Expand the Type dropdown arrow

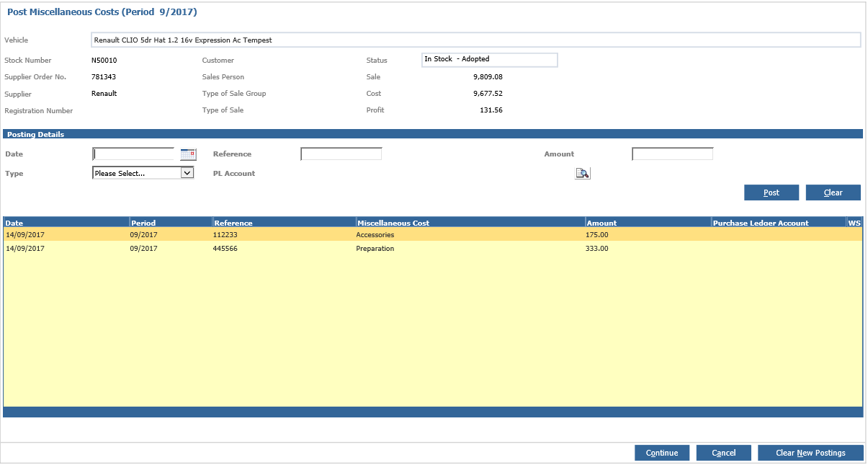(187, 173)
